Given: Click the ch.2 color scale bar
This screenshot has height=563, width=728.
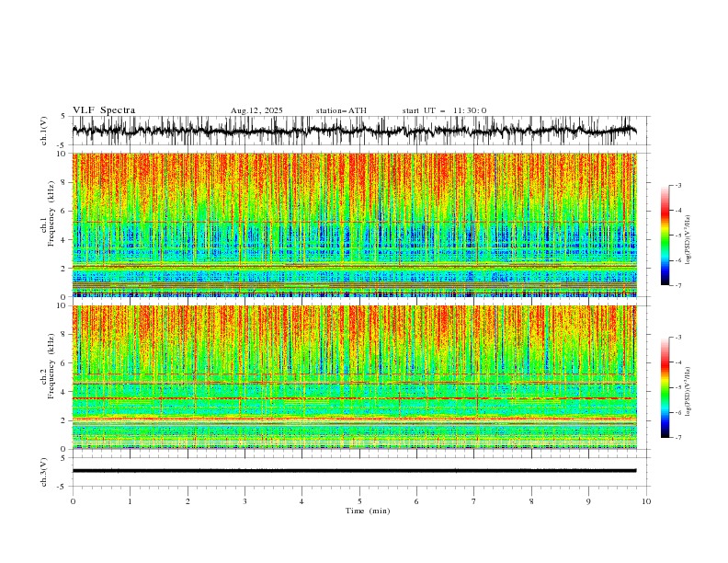Looking at the screenshot, I should (x=665, y=387).
